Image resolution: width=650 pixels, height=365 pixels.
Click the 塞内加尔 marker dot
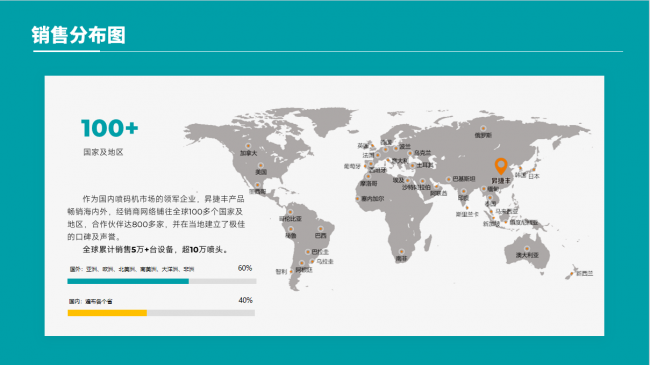tap(357, 199)
